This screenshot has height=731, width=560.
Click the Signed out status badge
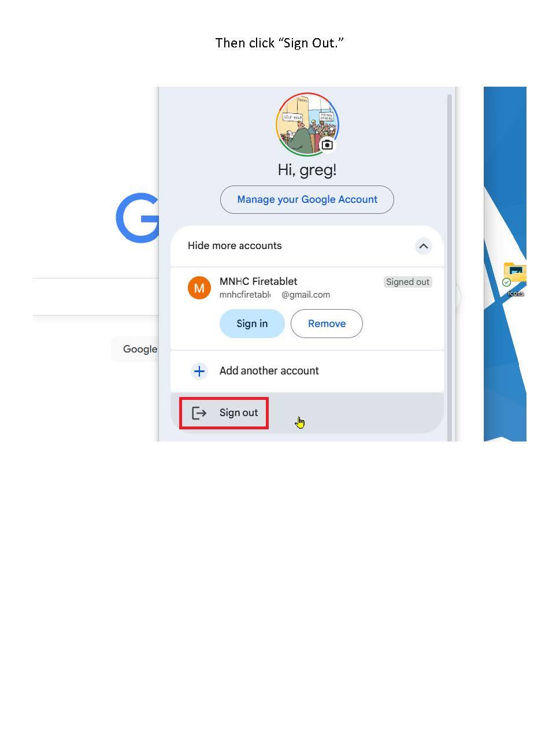coord(408,282)
